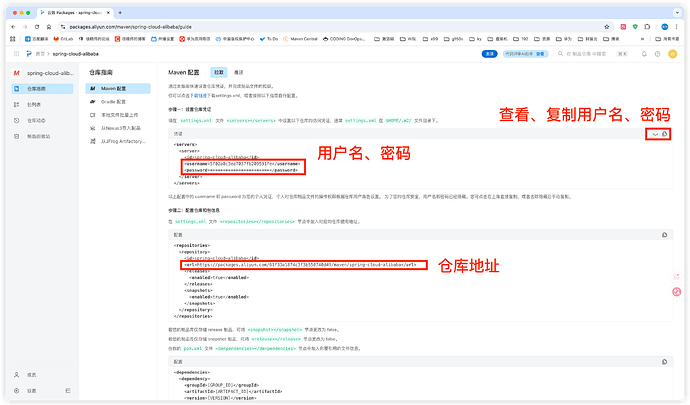690x405 pixels.
Task: Click the Packages logo in header
Action: click(x=29, y=54)
